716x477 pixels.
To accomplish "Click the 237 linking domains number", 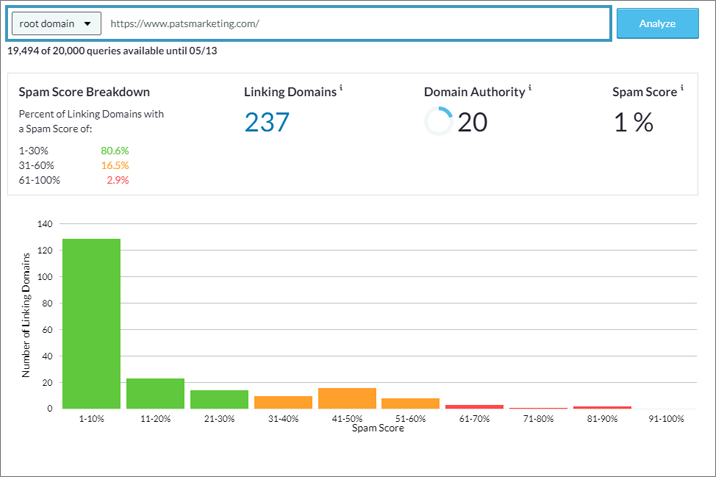I will pos(266,122).
